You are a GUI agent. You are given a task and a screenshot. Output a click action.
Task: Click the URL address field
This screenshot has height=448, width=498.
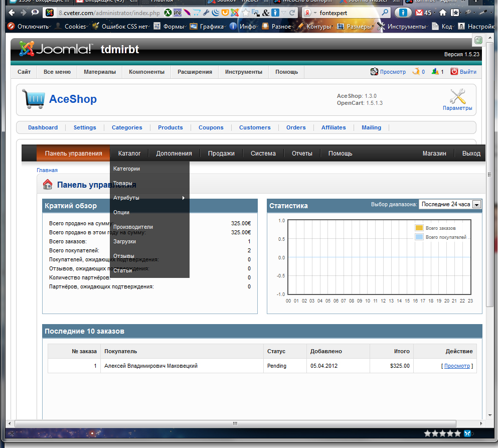pyautogui.click(x=109, y=13)
